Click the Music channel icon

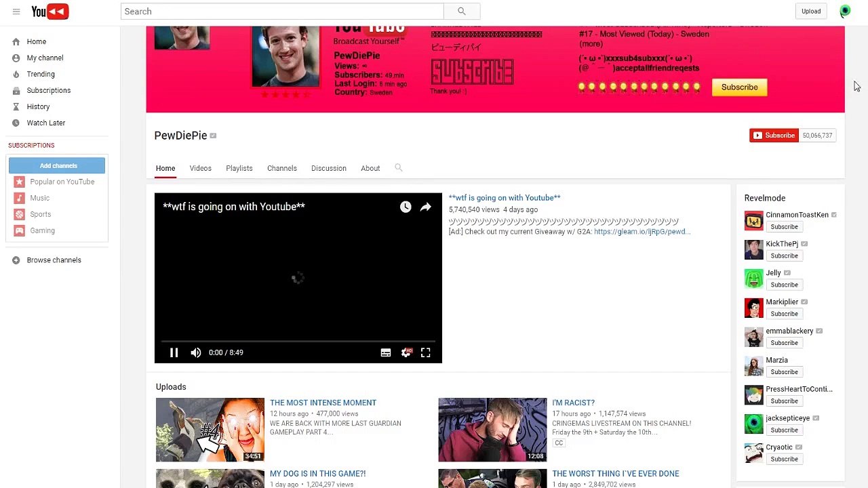coord(19,198)
